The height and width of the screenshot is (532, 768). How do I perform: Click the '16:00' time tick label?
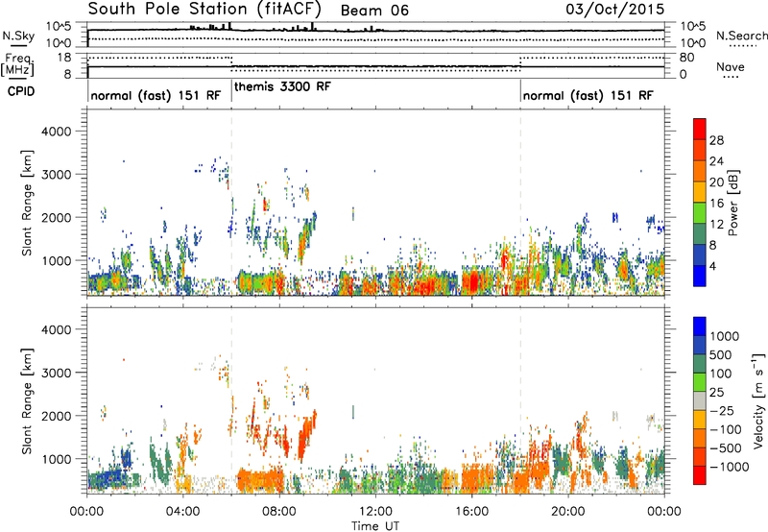pyautogui.click(x=471, y=512)
